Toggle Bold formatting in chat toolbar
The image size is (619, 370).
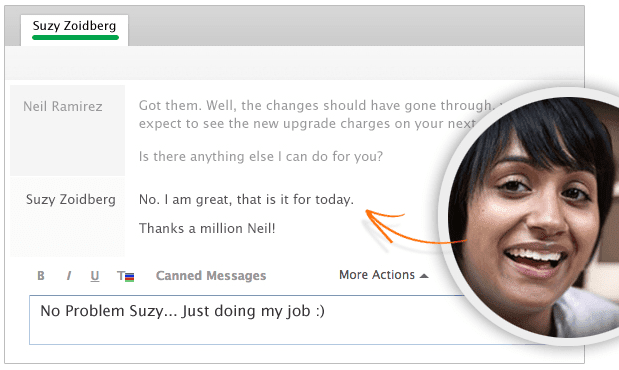click(x=41, y=276)
